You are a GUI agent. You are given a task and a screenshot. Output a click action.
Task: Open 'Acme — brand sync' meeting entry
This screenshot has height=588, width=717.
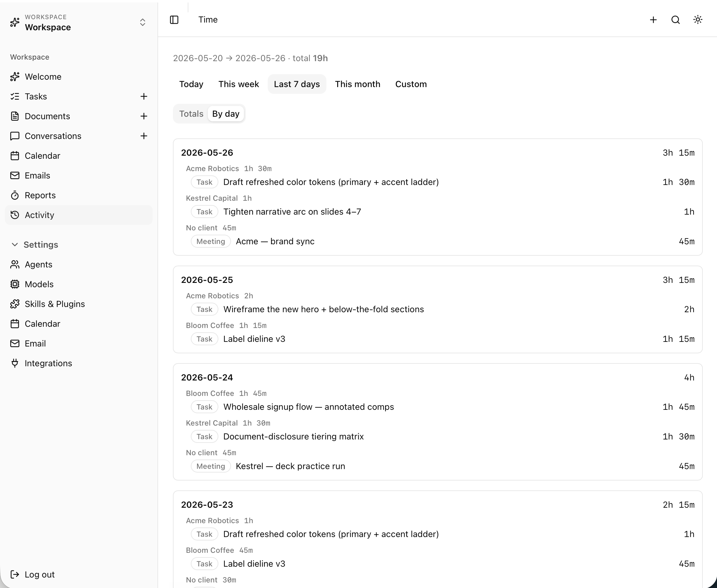275,241
